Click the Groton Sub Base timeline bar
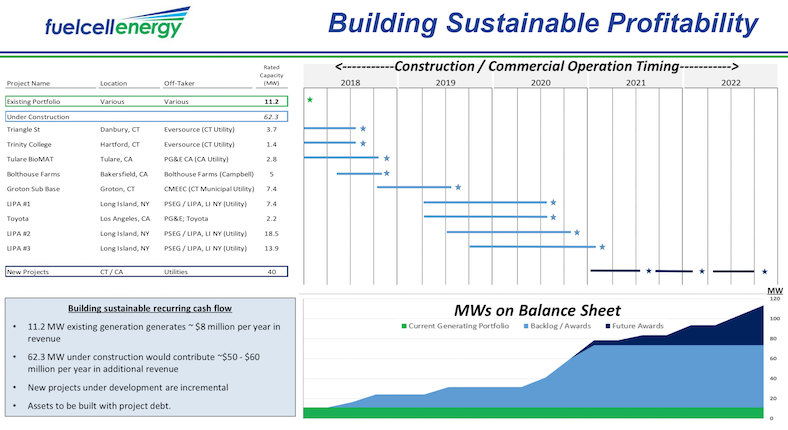 414,187
